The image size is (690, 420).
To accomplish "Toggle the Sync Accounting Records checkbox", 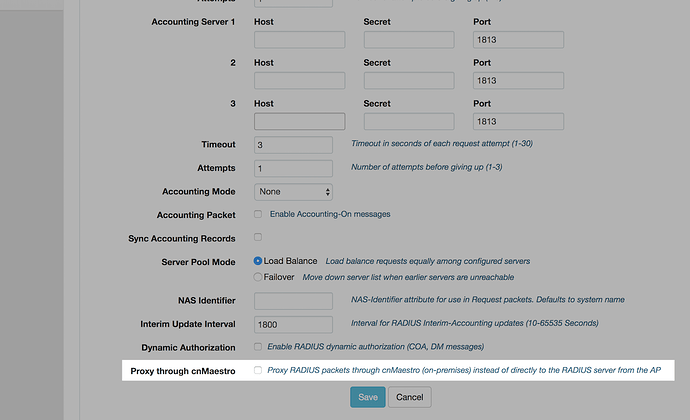I will 258,237.
